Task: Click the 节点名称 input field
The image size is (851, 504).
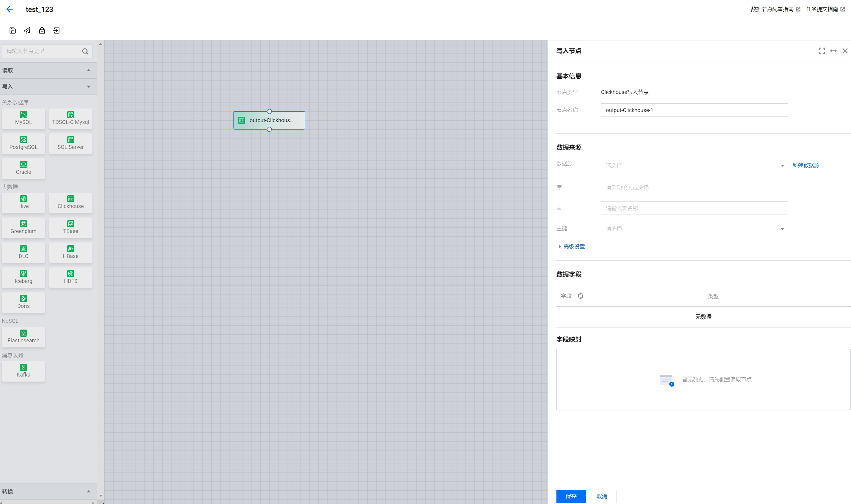Action: pos(694,110)
